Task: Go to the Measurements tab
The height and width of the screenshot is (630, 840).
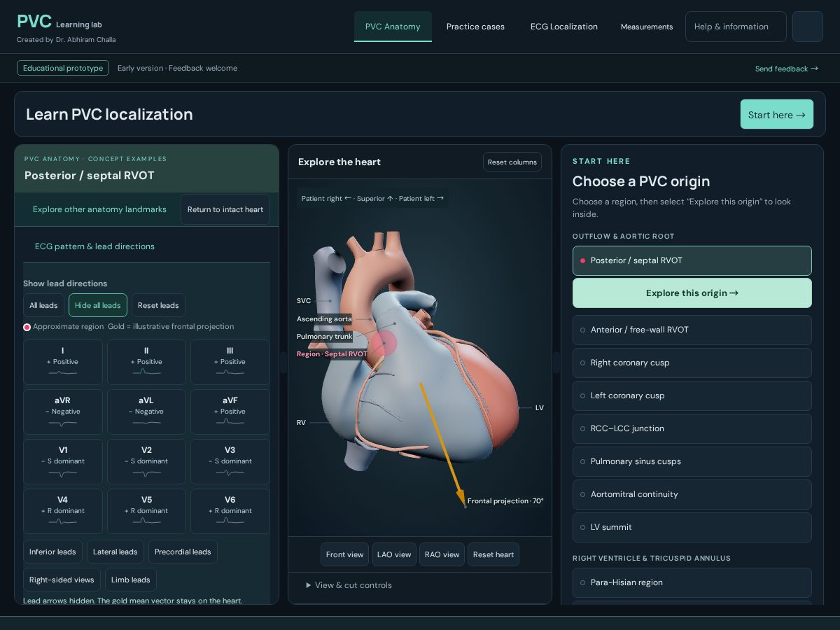Action: tap(647, 27)
